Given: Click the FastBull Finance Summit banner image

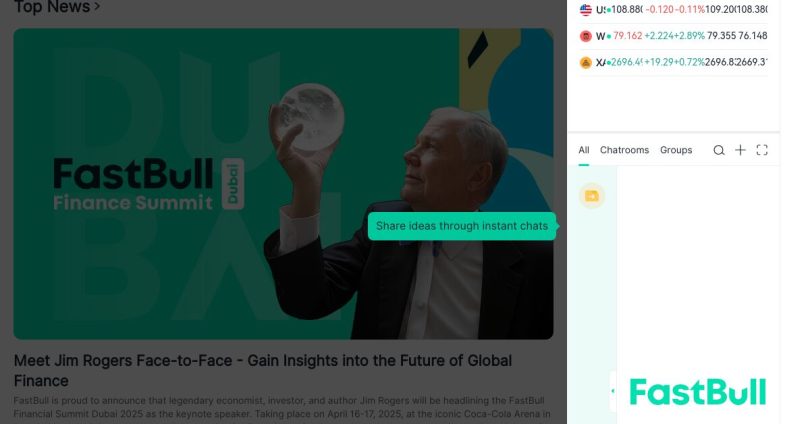Looking at the screenshot, I should pos(283,184).
